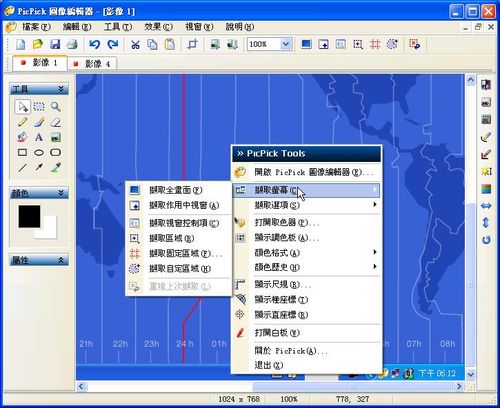
Task: Select the pencil tool
Action: tap(23, 122)
